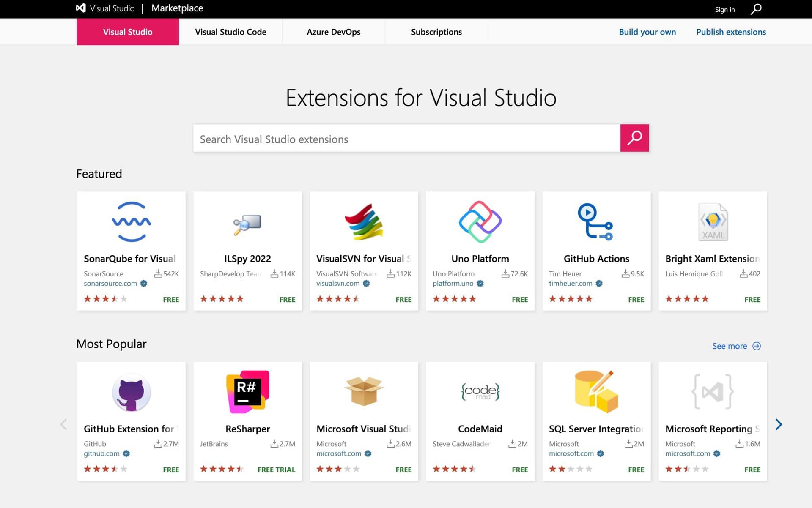Click the pink search submit button
812x508 pixels.
tap(634, 138)
